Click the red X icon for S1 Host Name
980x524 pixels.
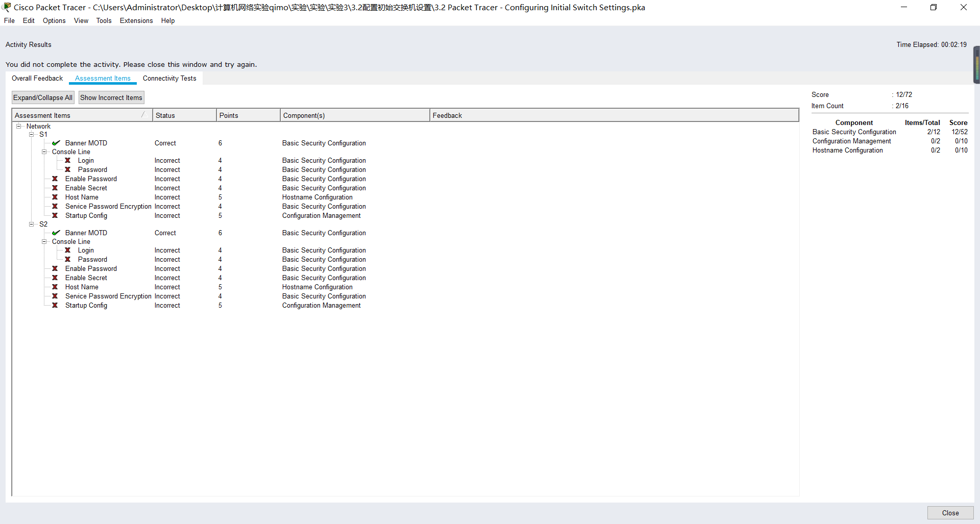pos(55,197)
